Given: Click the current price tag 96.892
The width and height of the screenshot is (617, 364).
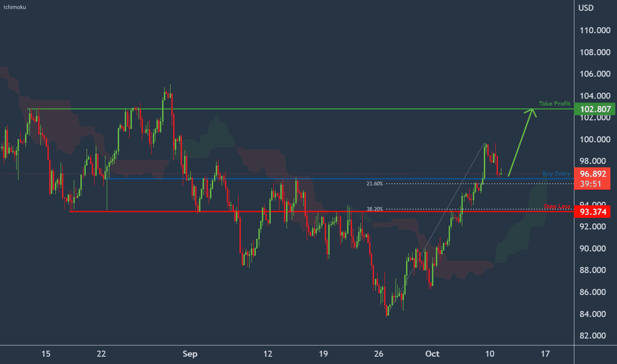Looking at the screenshot, I should 593,173.
